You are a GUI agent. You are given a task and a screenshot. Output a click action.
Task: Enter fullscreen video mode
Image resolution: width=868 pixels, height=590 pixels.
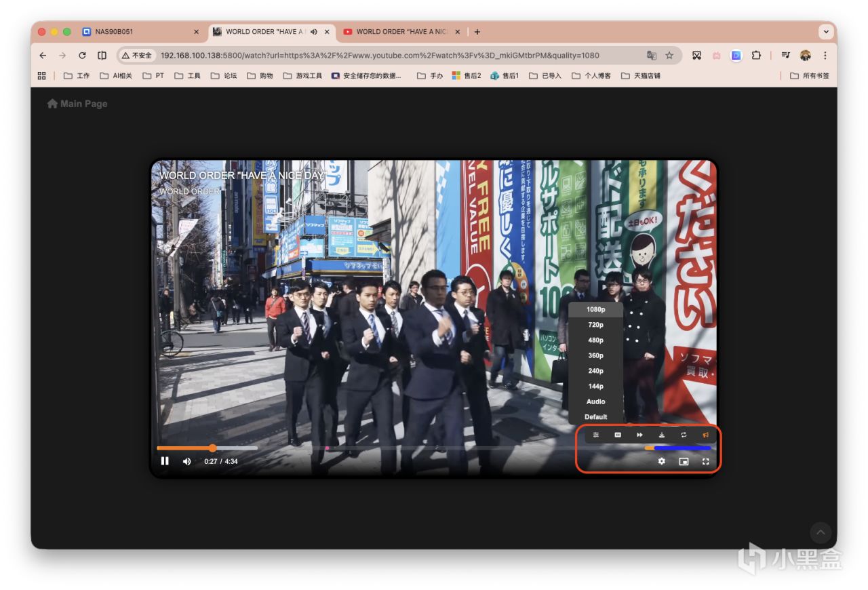pos(706,461)
